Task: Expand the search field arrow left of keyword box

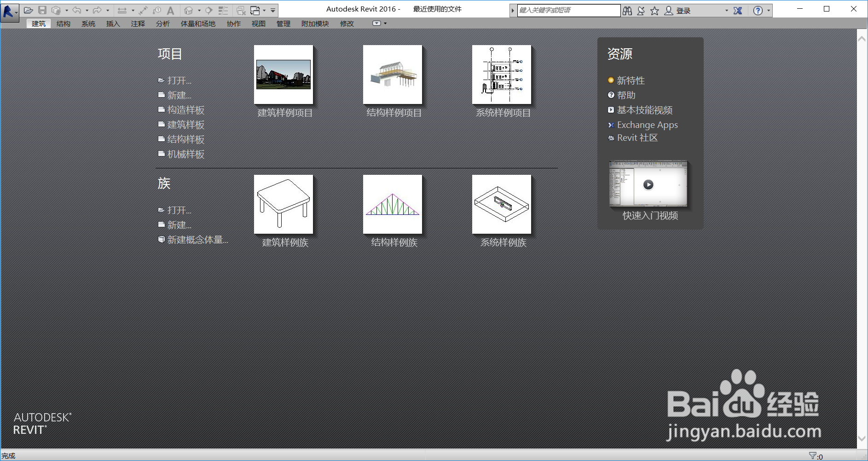Action: pos(513,11)
